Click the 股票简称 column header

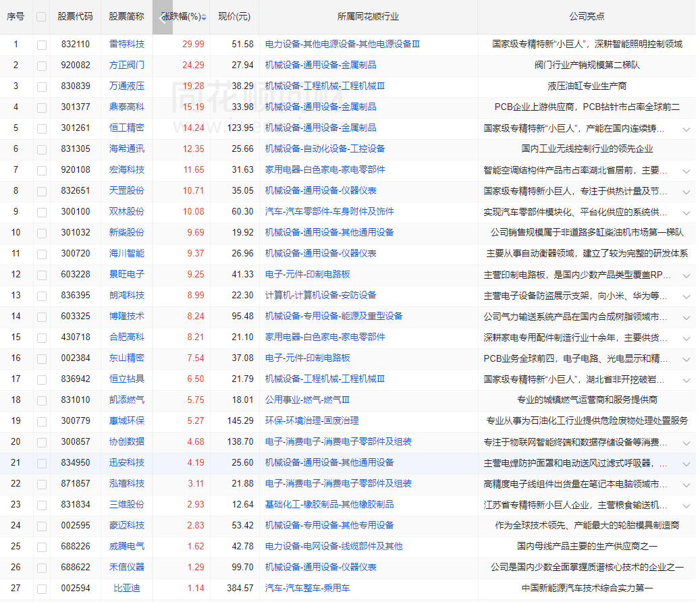[127, 16]
